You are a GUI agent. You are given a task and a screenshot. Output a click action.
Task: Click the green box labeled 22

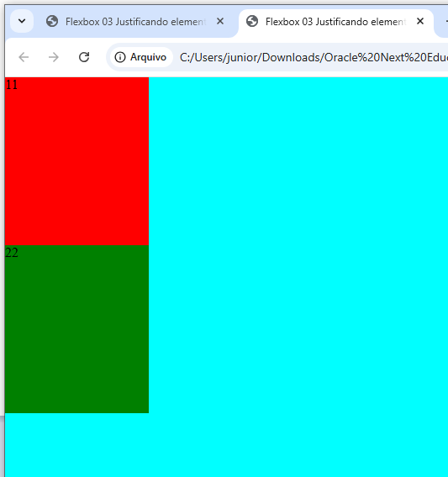click(76, 329)
